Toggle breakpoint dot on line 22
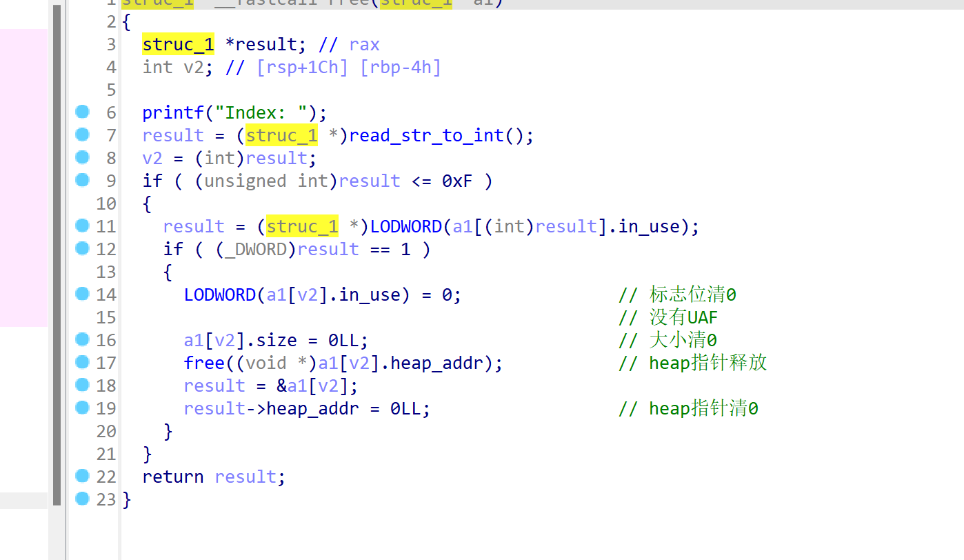Viewport: 964px width, 560px height. tap(82, 476)
